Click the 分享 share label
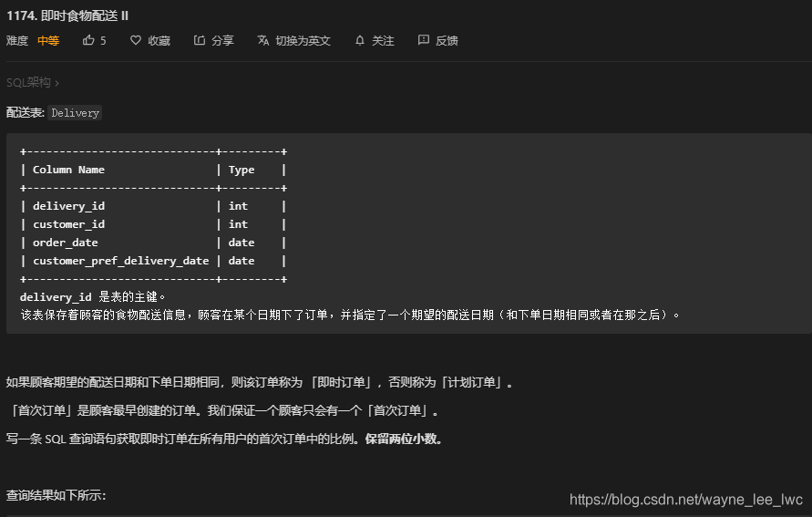The image size is (812, 517). 222,40
